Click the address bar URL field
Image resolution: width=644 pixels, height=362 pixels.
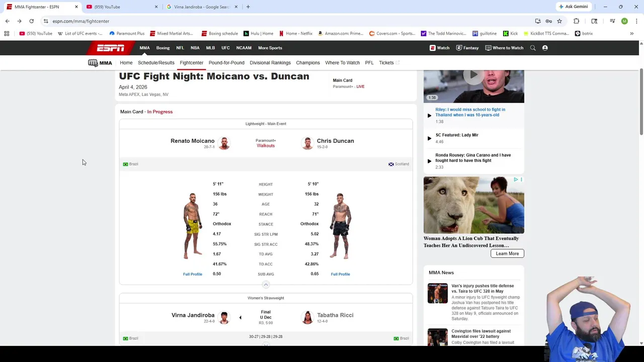(282, 21)
